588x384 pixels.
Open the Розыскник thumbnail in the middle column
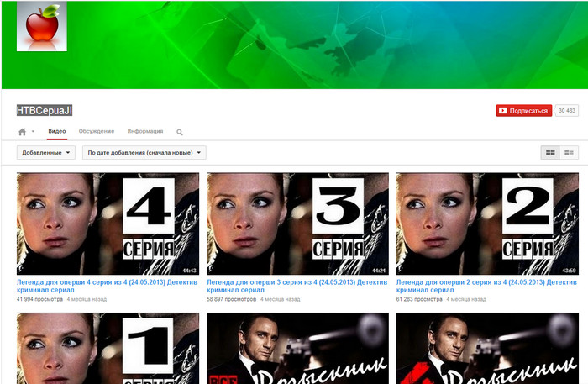click(297, 349)
